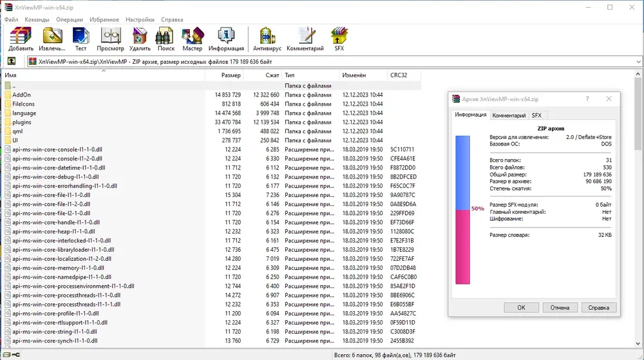
Task: Select file api-ms-win-core-datetime-l1-1-0.dll
Action: [x=59, y=167]
